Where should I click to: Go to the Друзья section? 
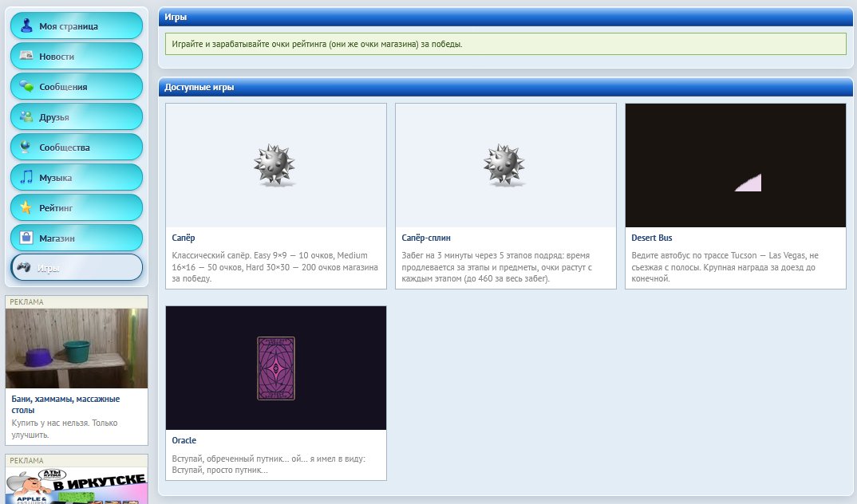(77, 117)
